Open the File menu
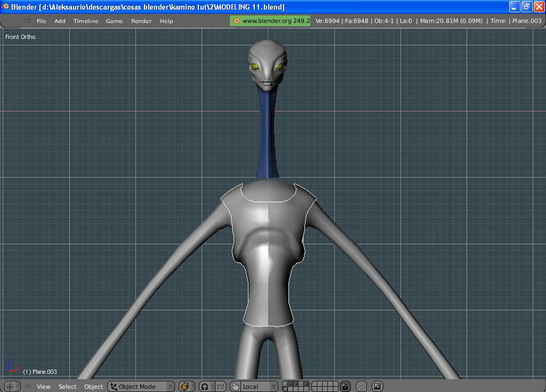 42,21
